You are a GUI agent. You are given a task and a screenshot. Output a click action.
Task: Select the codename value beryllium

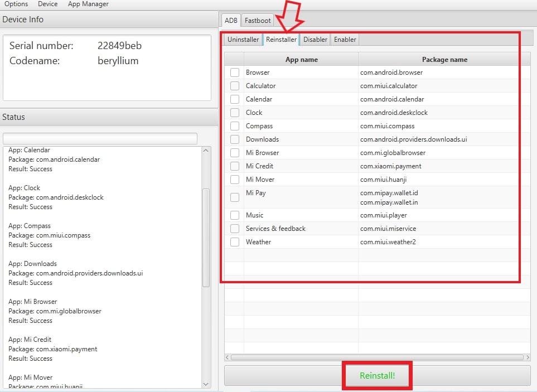118,61
